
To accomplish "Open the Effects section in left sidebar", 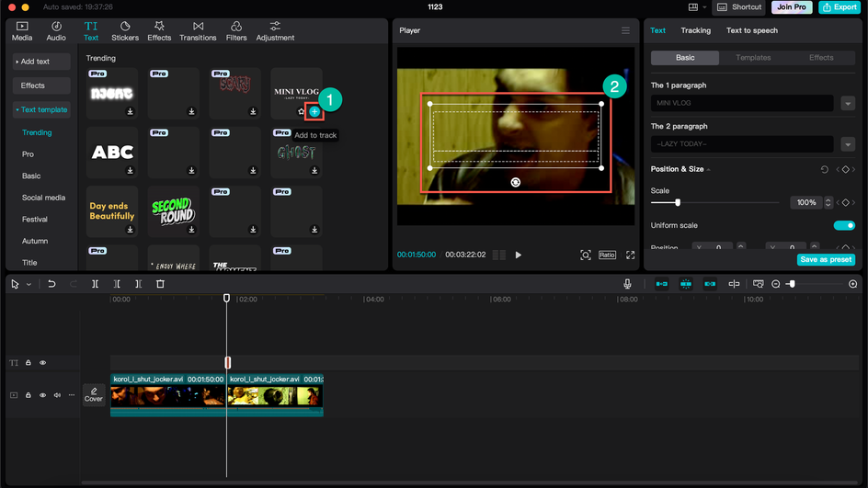I will pyautogui.click(x=41, y=85).
